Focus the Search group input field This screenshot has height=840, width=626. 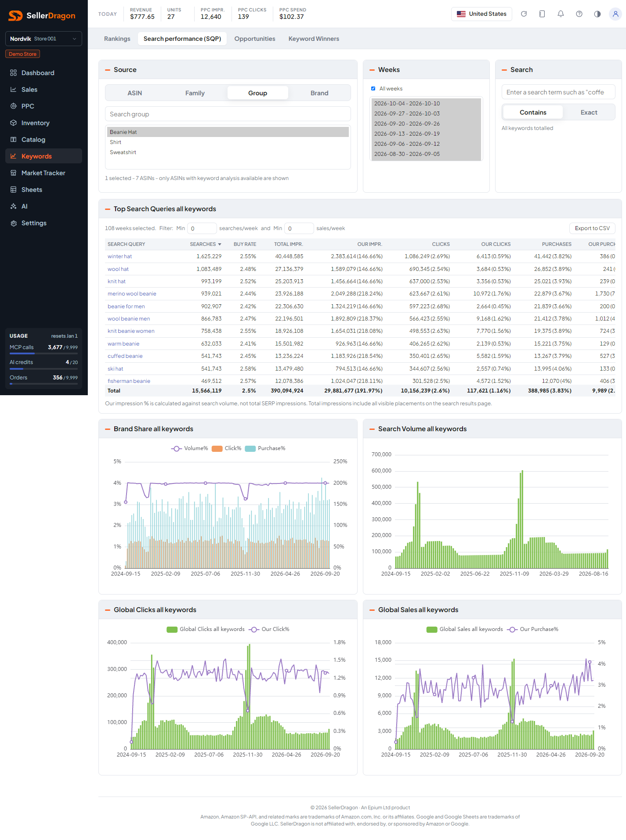(x=228, y=114)
